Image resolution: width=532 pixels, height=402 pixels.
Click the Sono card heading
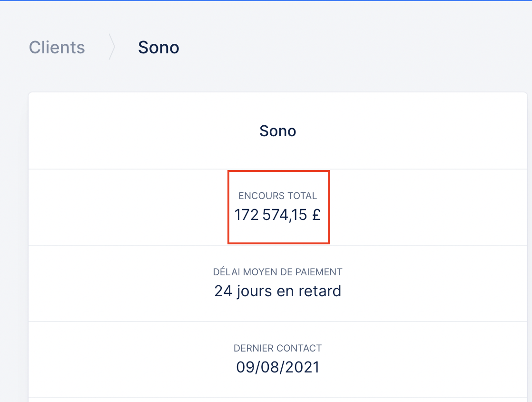[278, 131]
